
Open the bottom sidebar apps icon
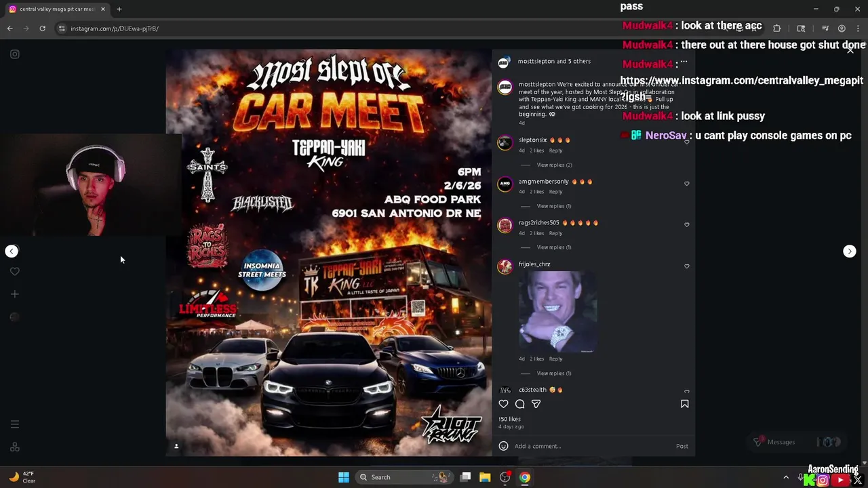pyautogui.click(x=15, y=447)
